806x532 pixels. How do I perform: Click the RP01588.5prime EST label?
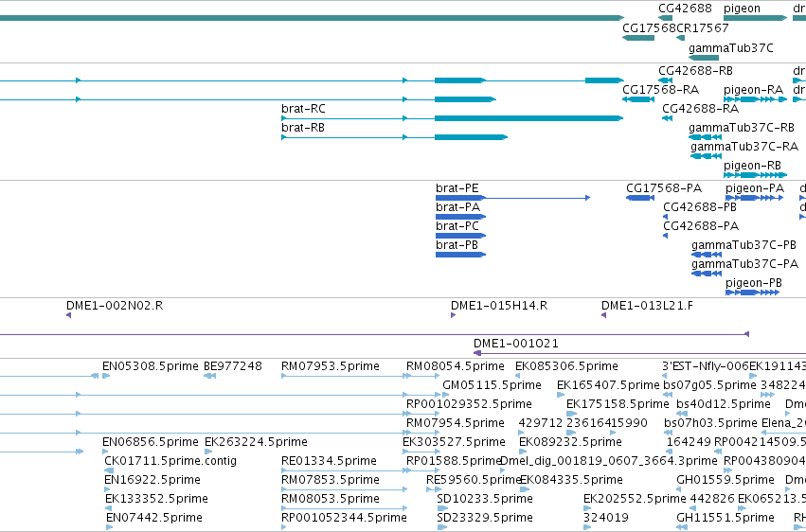tap(454, 462)
